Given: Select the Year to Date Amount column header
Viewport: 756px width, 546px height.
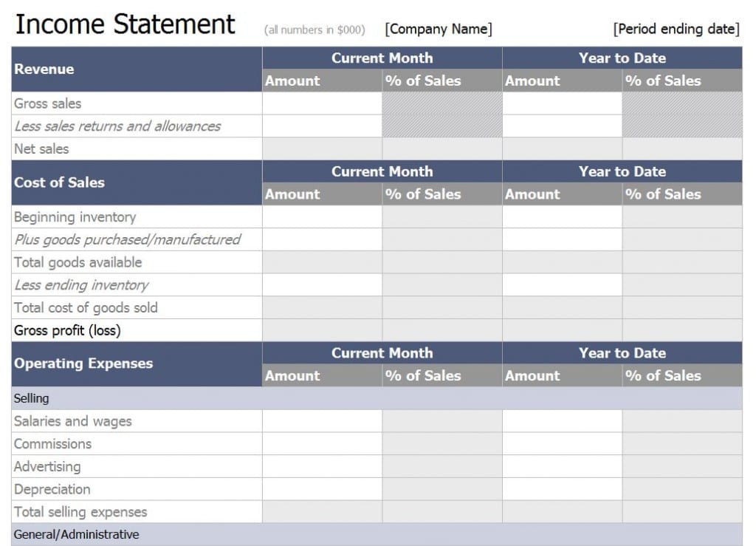Looking at the screenshot, I should pos(532,81).
